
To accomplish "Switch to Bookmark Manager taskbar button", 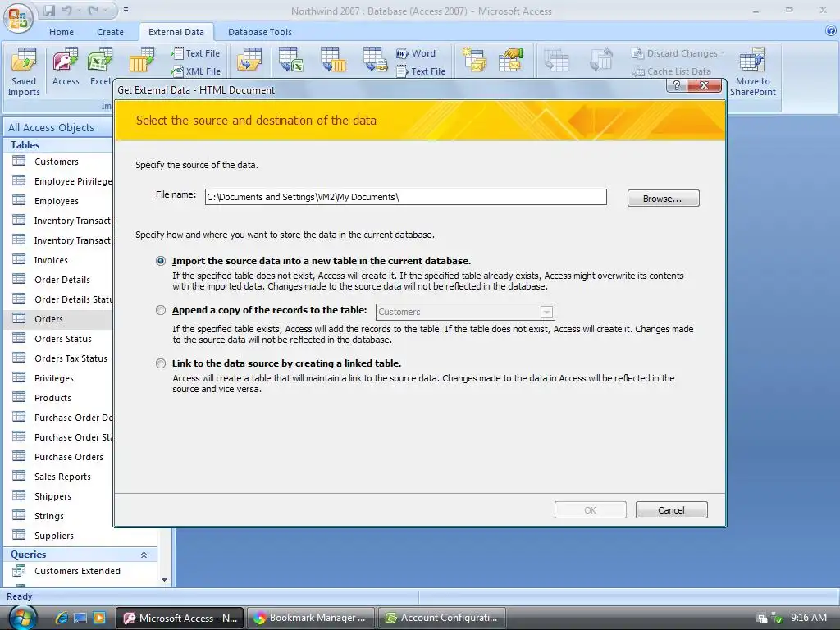I will pos(311,618).
